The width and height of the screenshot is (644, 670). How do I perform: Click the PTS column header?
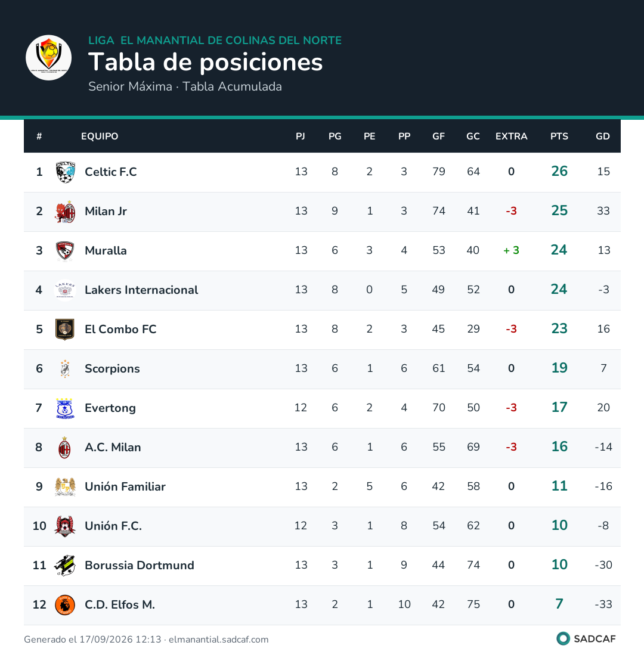[559, 137]
